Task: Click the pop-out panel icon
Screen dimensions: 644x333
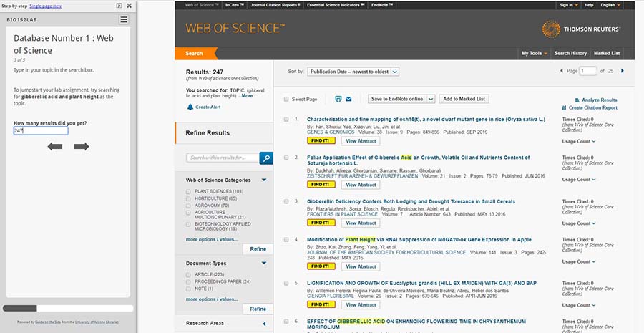Action: click(x=119, y=6)
